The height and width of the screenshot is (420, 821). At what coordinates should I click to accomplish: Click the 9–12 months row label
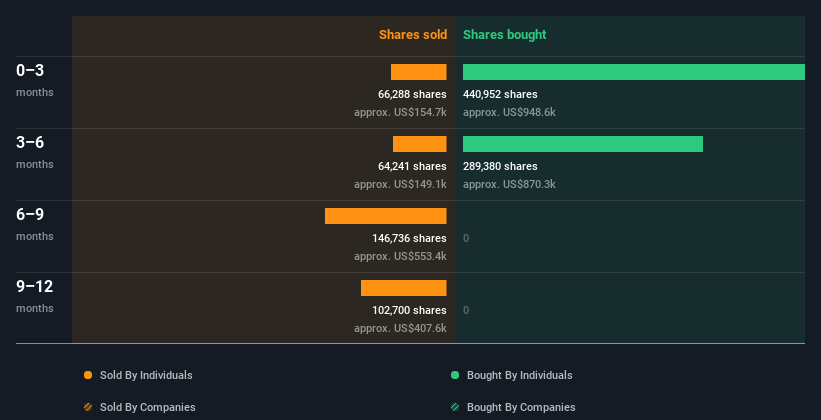35,296
